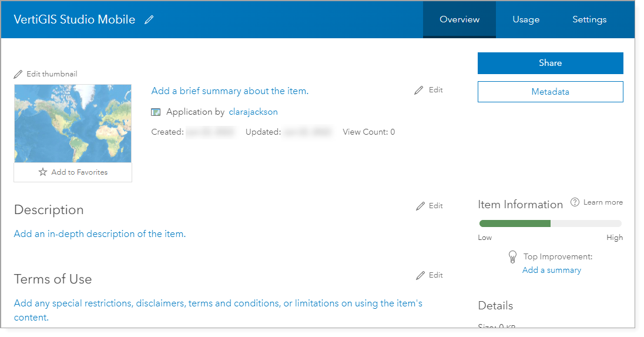644x337 pixels.
Task: Click Add any special restrictions link
Action: coord(218,311)
